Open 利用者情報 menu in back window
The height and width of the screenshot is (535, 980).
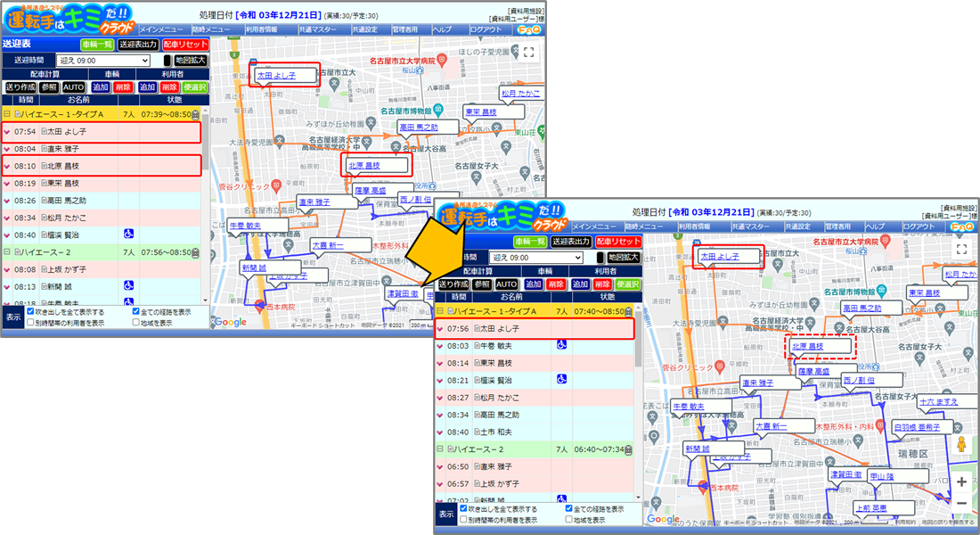click(x=261, y=29)
